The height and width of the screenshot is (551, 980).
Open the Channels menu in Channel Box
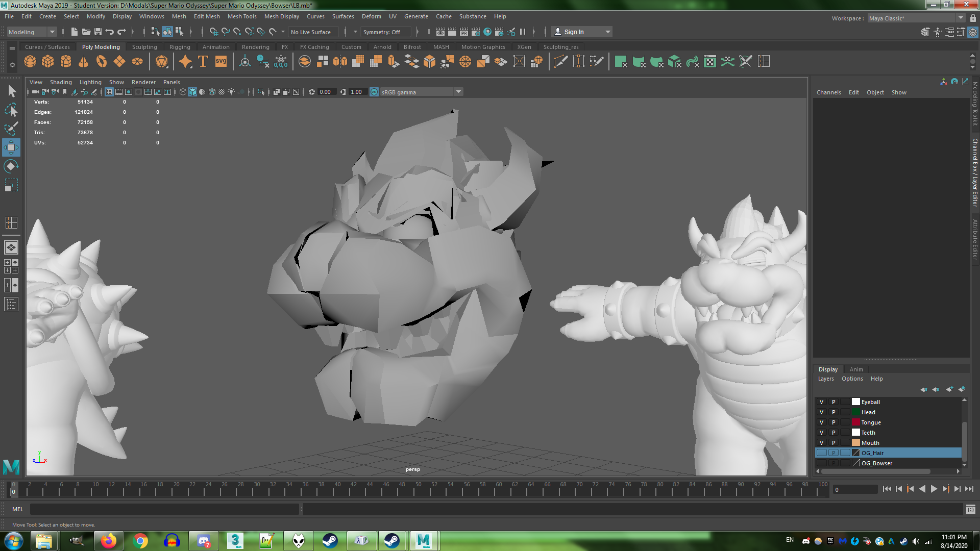pos(828,92)
